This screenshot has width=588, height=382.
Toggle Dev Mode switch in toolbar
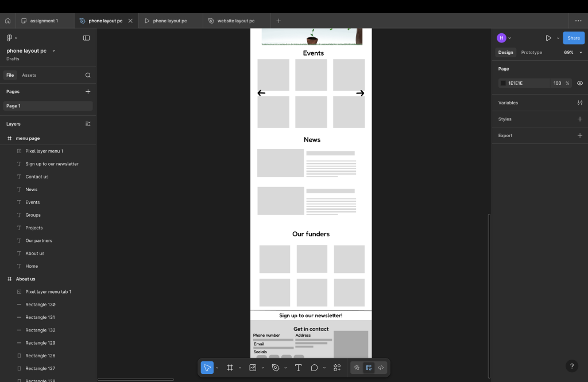381,368
